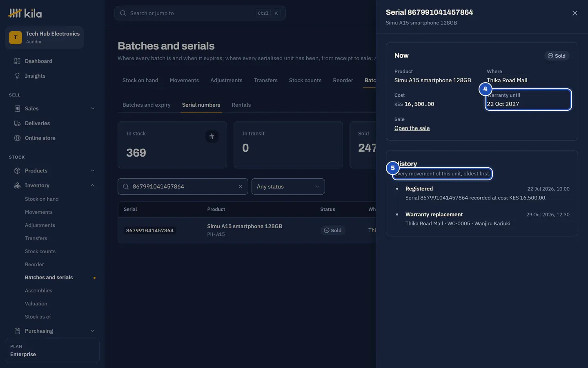Click the magnifier icon in the serial search box

pos(126,186)
